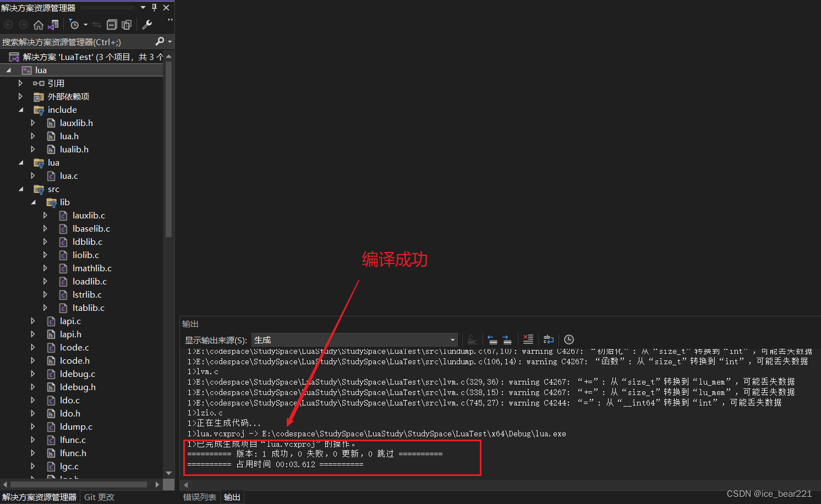The height and width of the screenshot is (504, 821).
Task: Click go to previous message icon in Output
Action: pos(492,339)
